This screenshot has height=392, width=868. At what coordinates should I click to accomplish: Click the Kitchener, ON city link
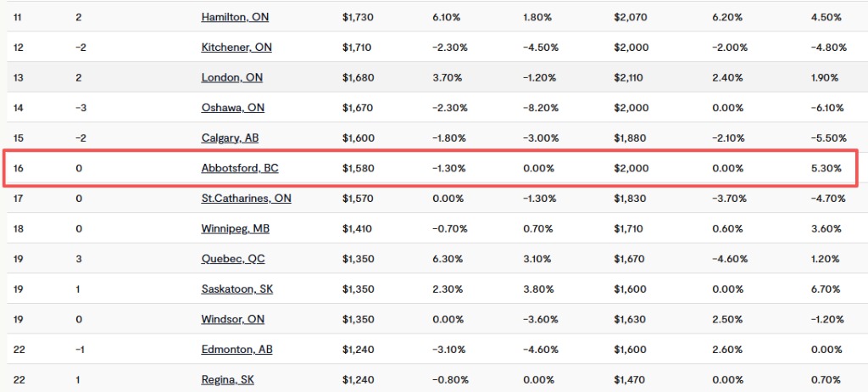(x=236, y=48)
